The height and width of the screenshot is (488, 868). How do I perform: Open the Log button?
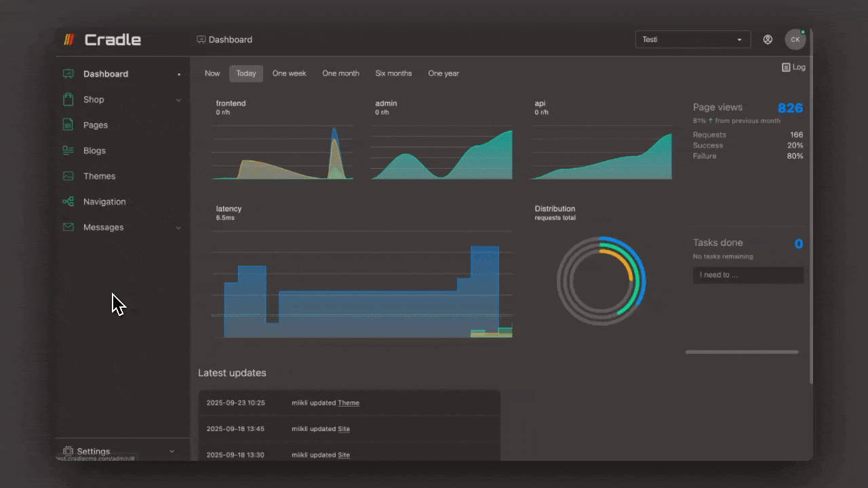click(793, 67)
